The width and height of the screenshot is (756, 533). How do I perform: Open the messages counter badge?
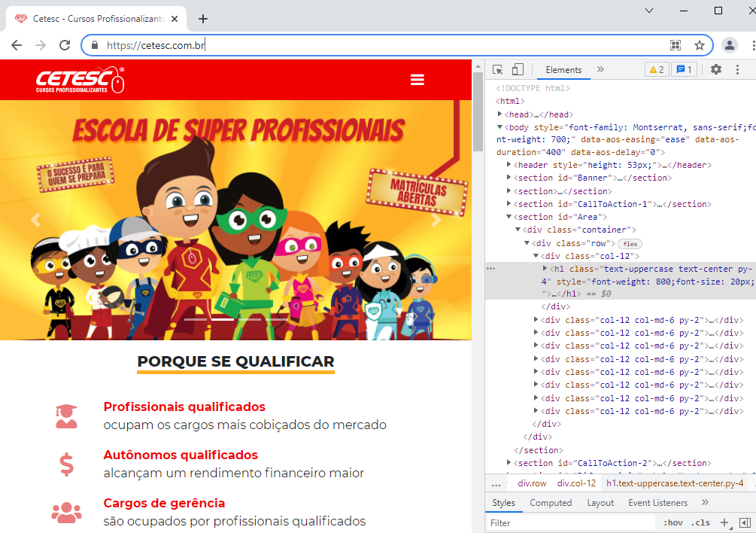pyautogui.click(x=684, y=69)
